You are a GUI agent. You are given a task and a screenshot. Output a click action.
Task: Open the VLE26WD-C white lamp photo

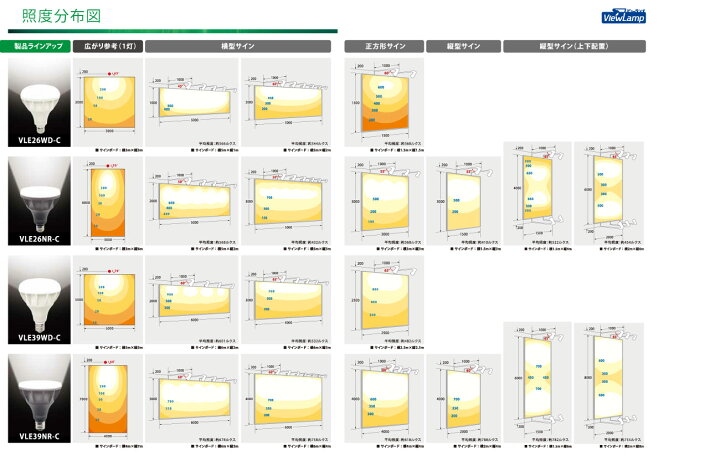click(39, 102)
